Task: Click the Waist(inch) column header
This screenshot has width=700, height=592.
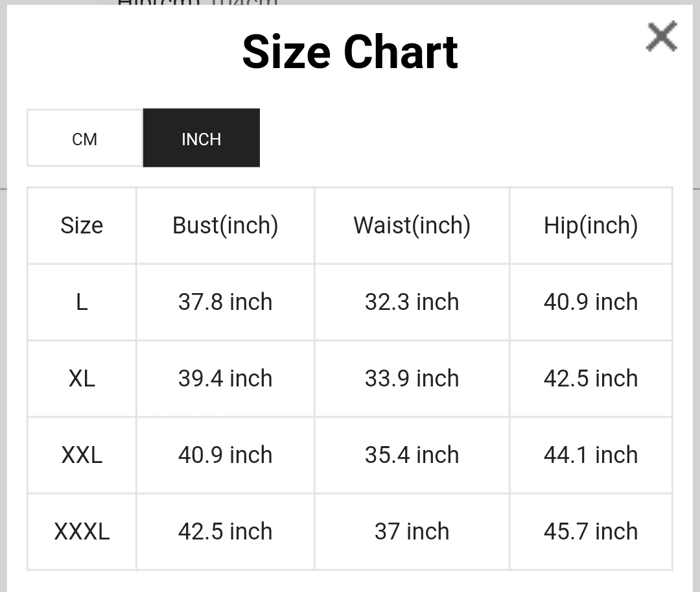Action: coord(412,225)
